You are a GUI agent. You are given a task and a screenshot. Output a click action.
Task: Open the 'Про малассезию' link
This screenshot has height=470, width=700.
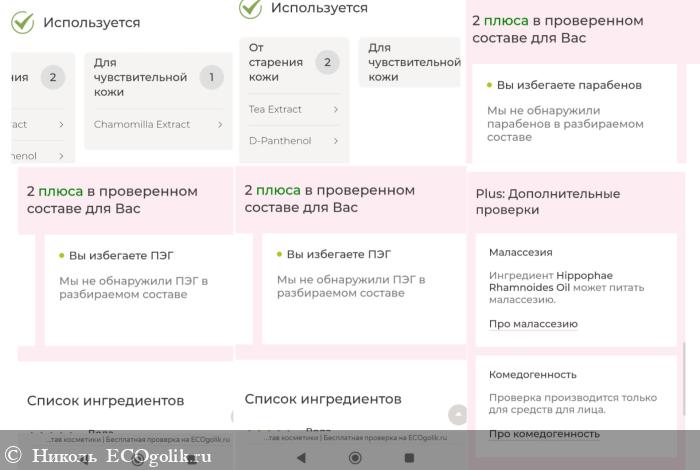533,324
